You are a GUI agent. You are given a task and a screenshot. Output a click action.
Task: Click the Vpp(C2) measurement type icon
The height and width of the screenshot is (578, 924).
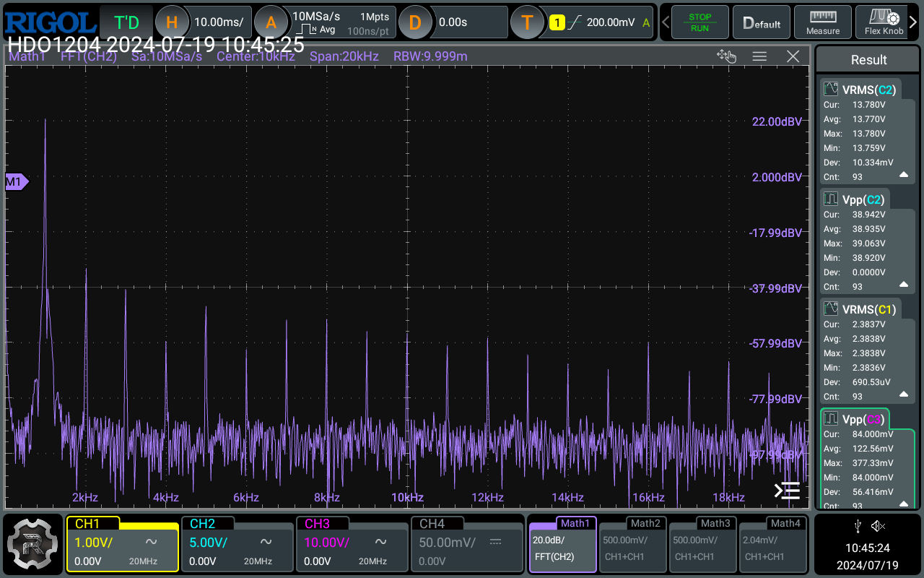pyautogui.click(x=831, y=199)
